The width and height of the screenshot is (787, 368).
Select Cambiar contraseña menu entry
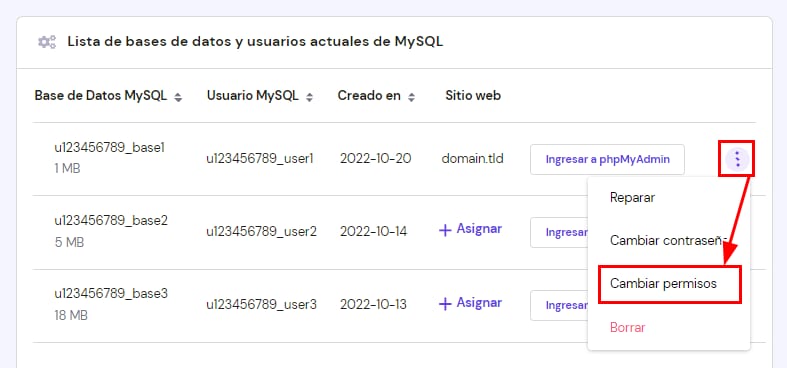point(669,240)
